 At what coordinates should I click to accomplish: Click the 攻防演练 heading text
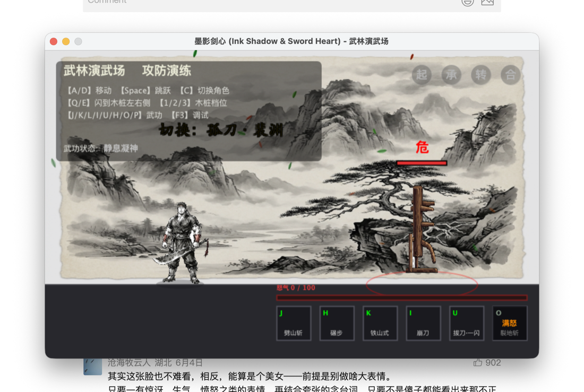(167, 71)
